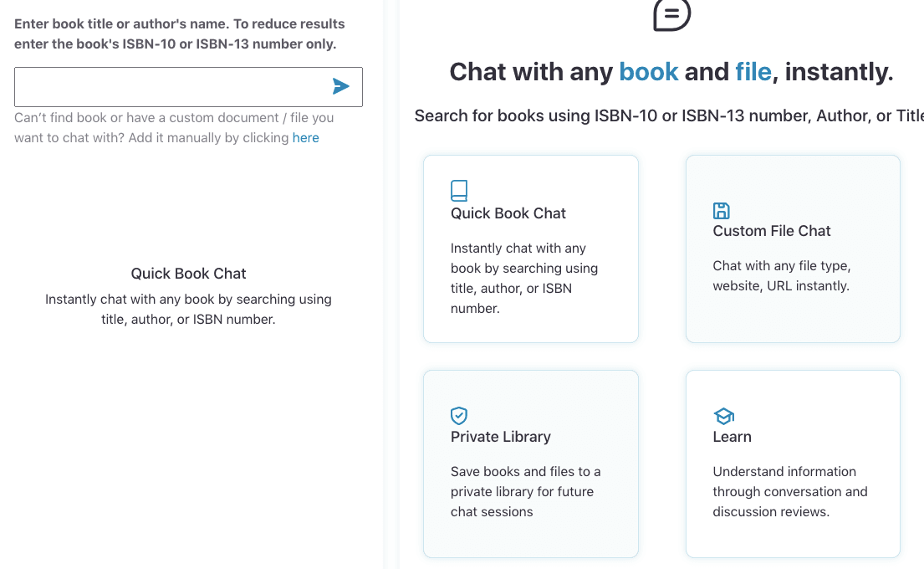Click the Learn card title
The width and height of the screenshot is (924, 569).
pos(732,437)
